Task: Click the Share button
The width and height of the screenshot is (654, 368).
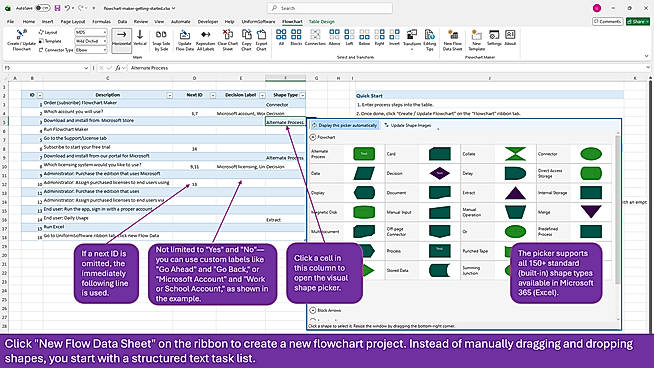Action: click(x=638, y=21)
